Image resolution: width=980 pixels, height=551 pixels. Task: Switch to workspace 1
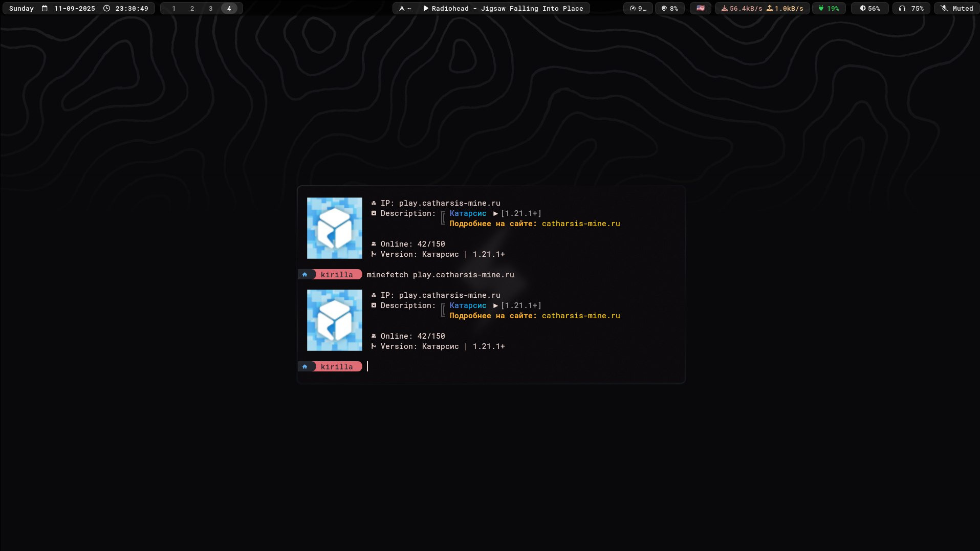click(x=173, y=8)
